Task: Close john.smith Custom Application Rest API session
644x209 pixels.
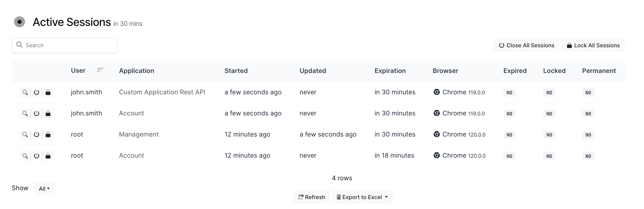Action: point(36,92)
